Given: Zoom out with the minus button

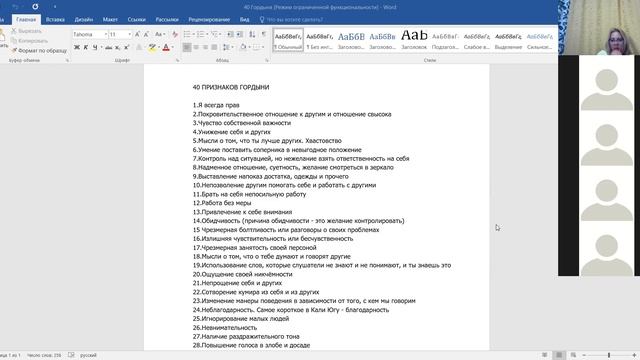Looking at the screenshot, I should coord(584,355).
